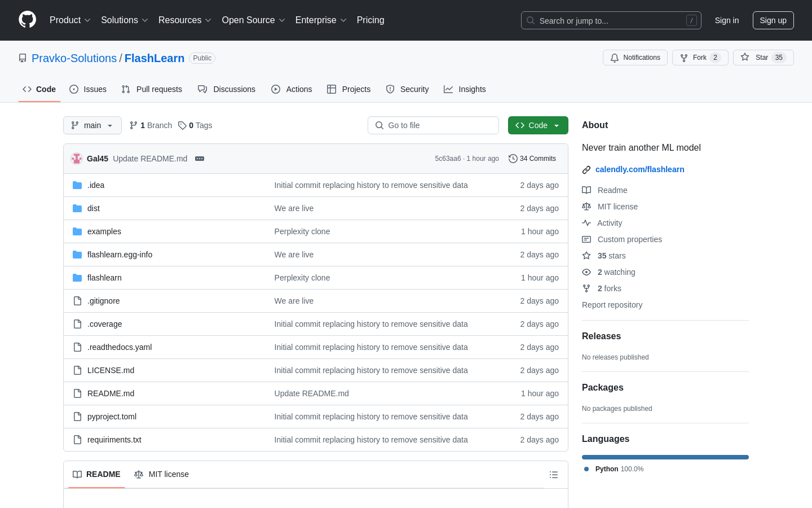
Task: Click the tag icon next to Tags
Action: tap(182, 125)
